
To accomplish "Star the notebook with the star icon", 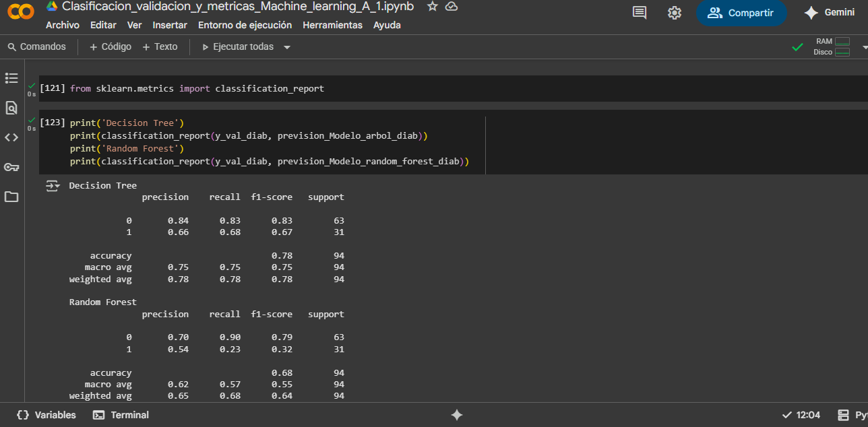I will [x=433, y=6].
